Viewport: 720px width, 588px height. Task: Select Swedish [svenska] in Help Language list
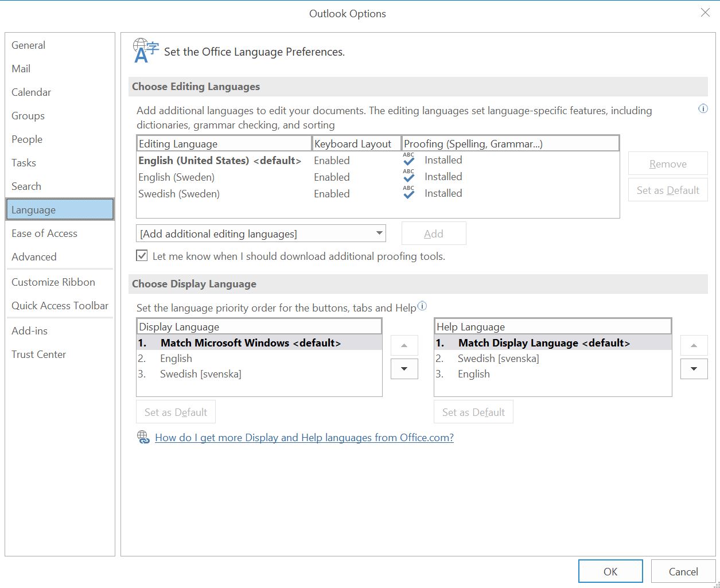(553, 359)
